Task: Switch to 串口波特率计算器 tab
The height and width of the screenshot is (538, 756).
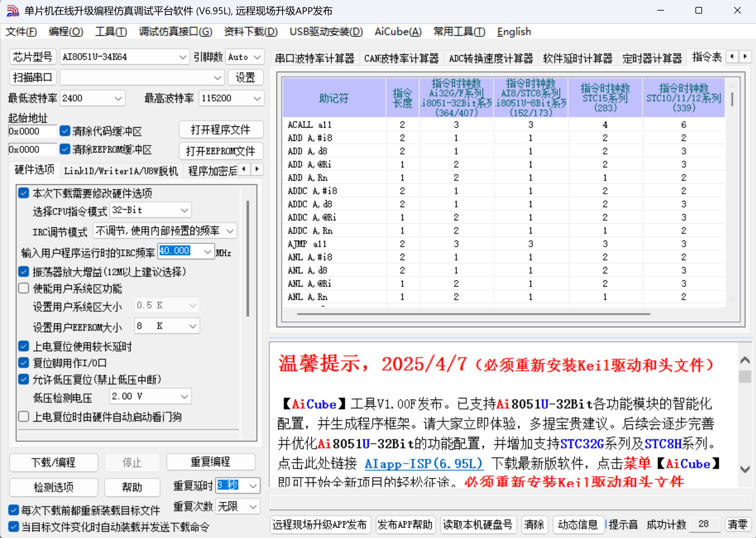Action: (314, 58)
